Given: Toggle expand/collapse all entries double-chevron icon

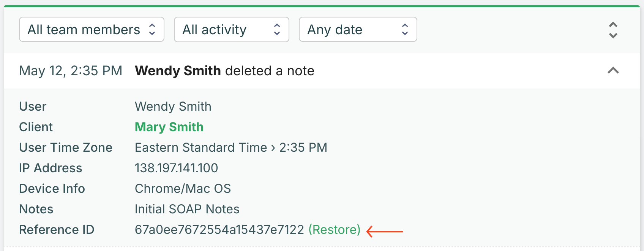Looking at the screenshot, I should pos(613,30).
